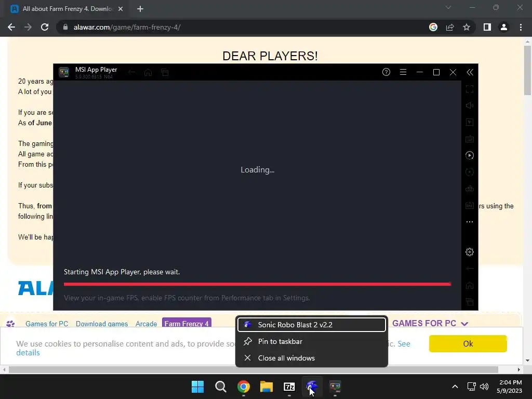Viewport: 532px width, 399px height.
Task: Click the red loading progress bar
Action: point(257,284)
